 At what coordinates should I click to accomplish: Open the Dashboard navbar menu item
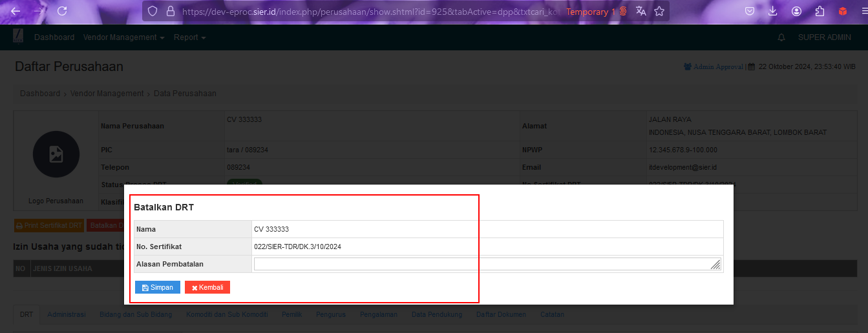(x=54, y=37)
